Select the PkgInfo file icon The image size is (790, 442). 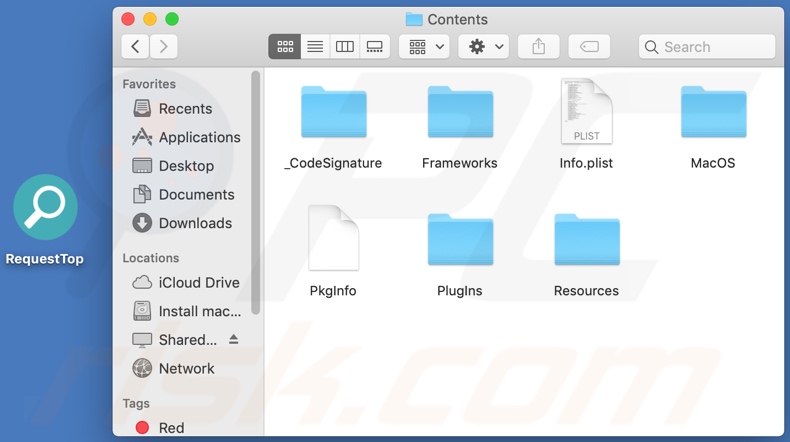334,238
